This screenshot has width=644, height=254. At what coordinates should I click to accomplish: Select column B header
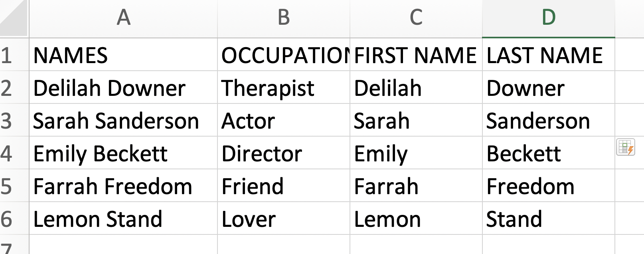coord(284,18)
